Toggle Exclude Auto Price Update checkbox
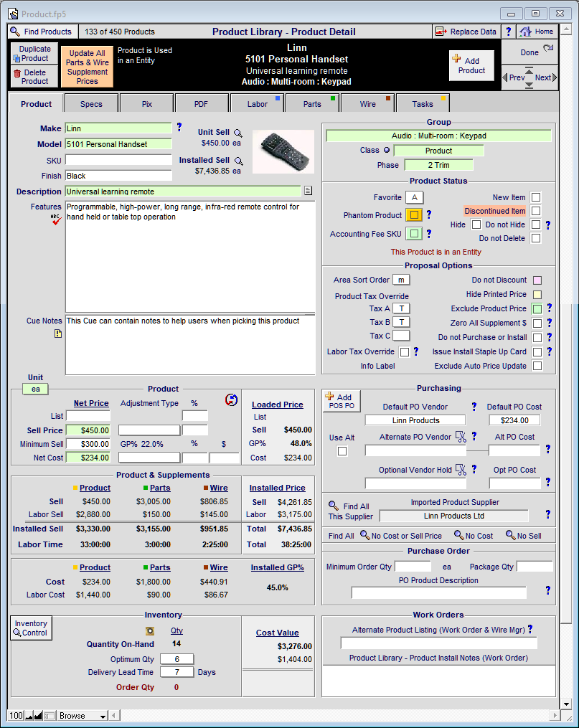579x728 pixels. pyautogui.click(x=537, y=366)
